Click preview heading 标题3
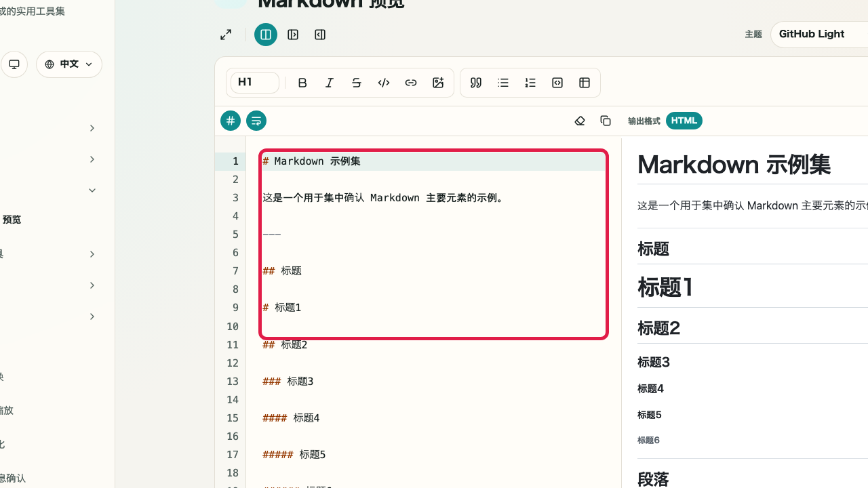 click(x=654, y=363)
